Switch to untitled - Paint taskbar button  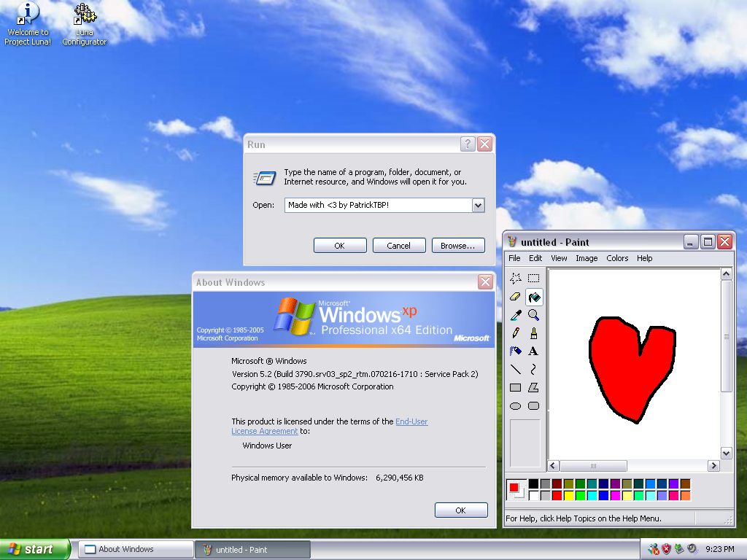(x=253, y=549)
